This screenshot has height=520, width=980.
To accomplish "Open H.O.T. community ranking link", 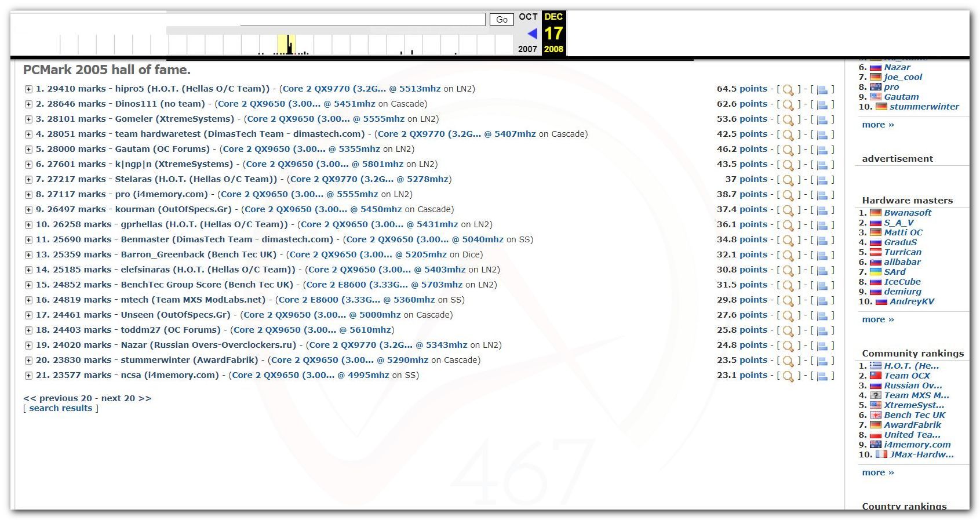I will tap(912, 366).
